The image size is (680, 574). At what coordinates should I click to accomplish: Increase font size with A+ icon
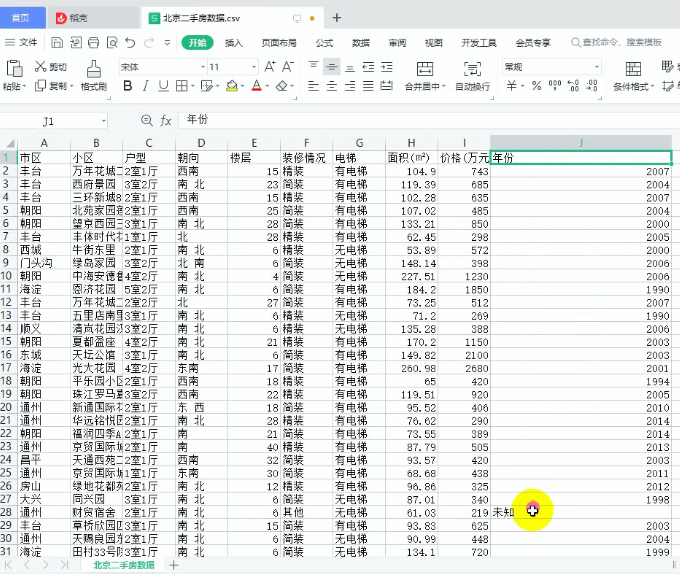[270, 67]
